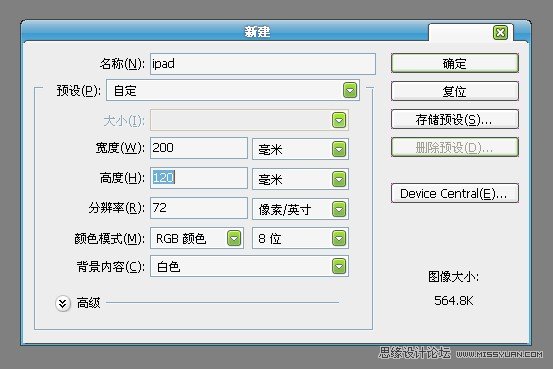This screenshot has height=369, width=553.
Task: Click 存储预设(S)... button
Action: coord(455,119)
